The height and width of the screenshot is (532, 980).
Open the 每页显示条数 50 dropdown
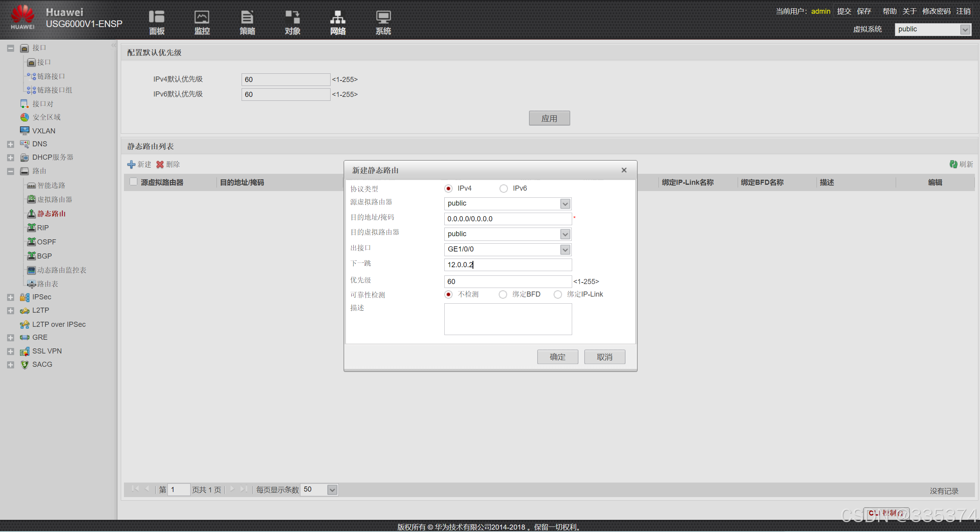tap(332, 490)
